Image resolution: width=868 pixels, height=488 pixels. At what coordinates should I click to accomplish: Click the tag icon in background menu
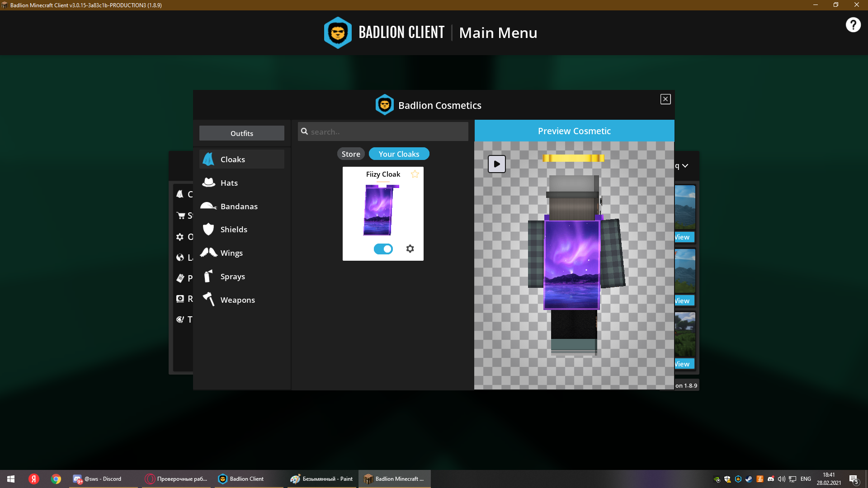180,278
